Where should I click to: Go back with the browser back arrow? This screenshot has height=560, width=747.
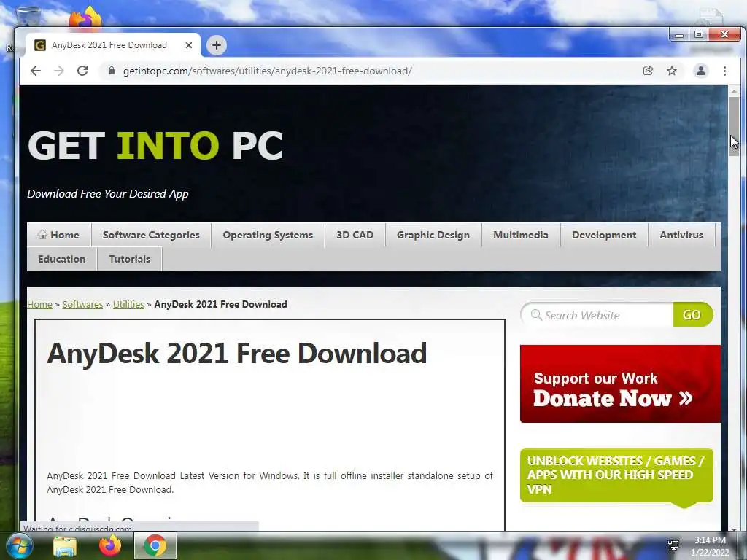click(x=36, y=71)
